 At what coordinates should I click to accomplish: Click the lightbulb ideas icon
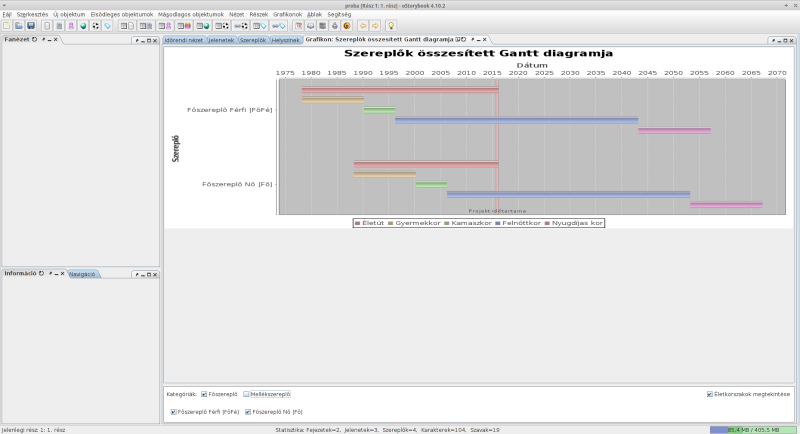(x=391, y=25)
